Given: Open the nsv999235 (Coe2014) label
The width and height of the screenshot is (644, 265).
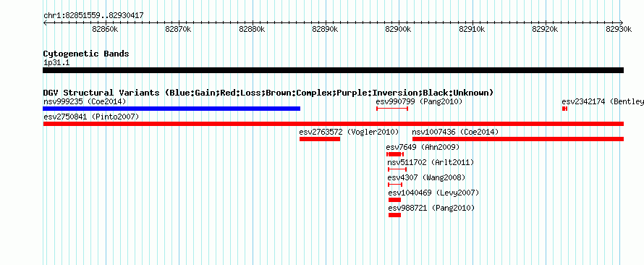Looking at the screenshot, I should pos(85,101).
